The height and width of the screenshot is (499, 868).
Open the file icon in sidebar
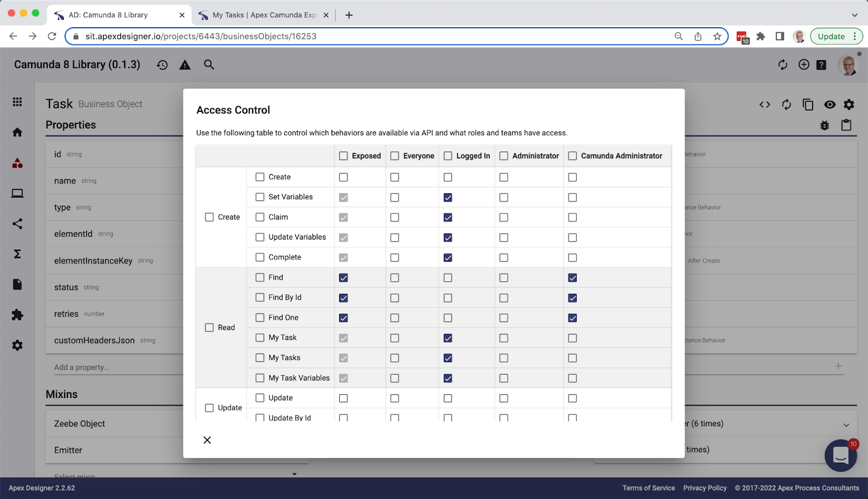(x=17, y=285)
